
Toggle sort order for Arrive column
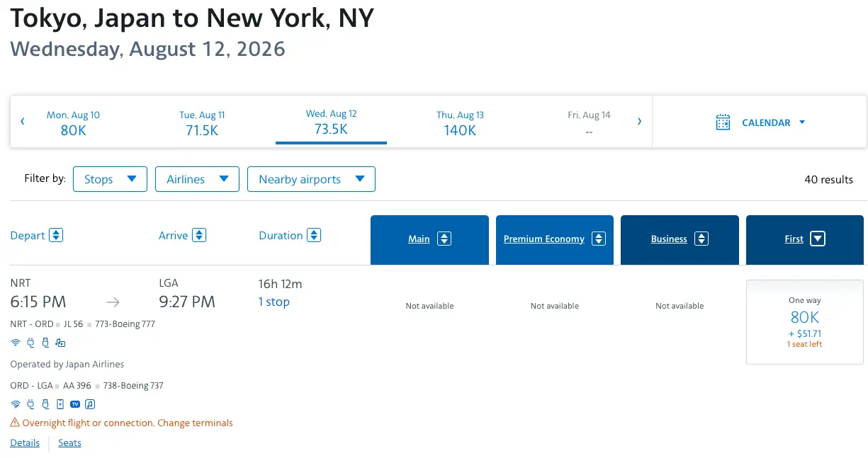tap(199, 235)
